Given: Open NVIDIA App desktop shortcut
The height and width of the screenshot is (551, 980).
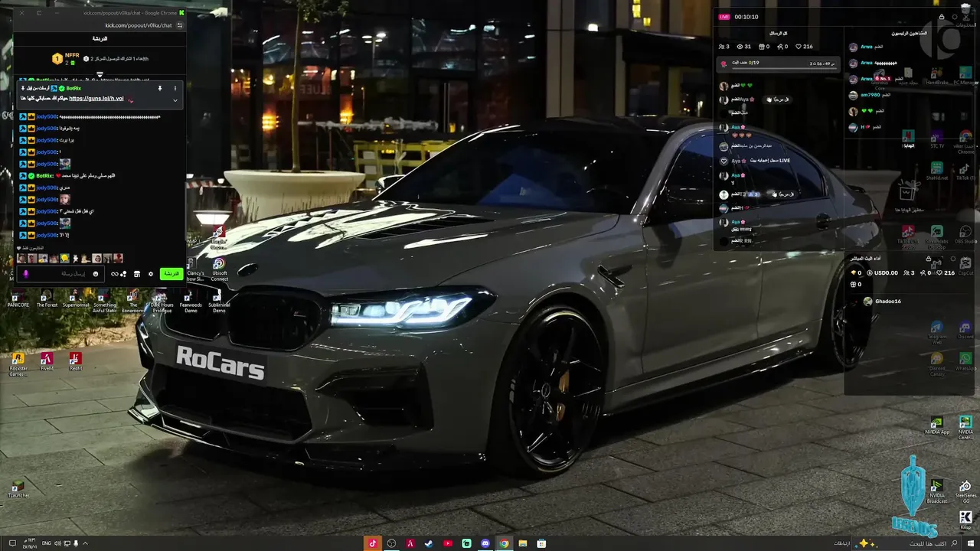Looking at the screenshot, I should tap(937, 425).
